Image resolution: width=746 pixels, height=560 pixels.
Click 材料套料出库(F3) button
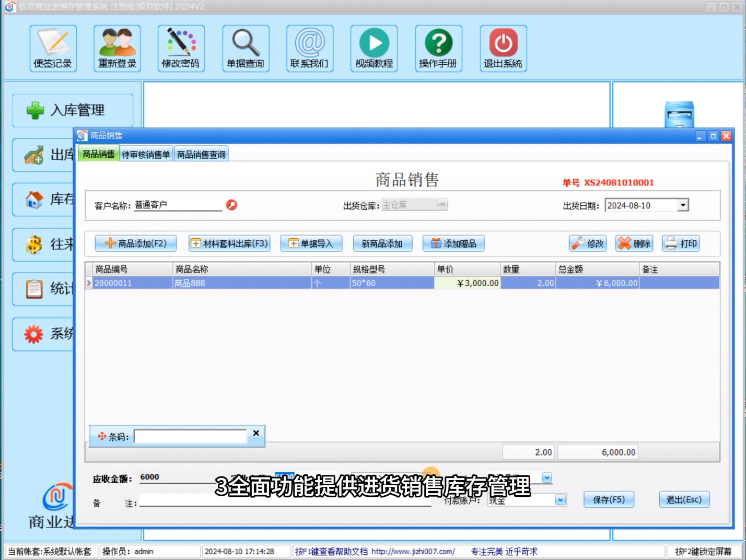230,243
